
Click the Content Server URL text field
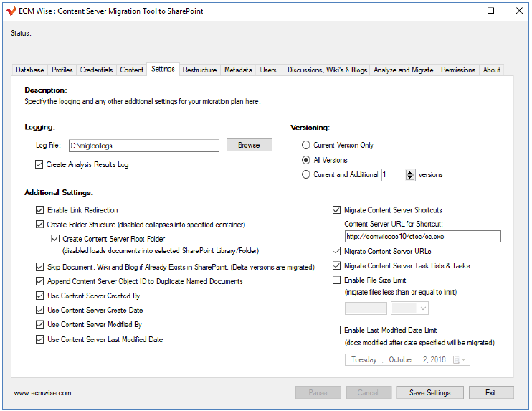coord(422,237)
